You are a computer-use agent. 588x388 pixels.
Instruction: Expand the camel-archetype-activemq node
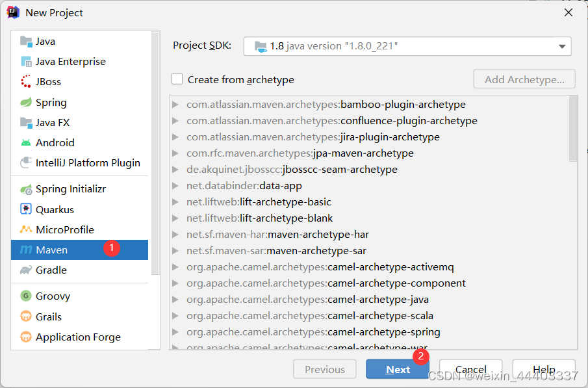[x=175, y=267]
